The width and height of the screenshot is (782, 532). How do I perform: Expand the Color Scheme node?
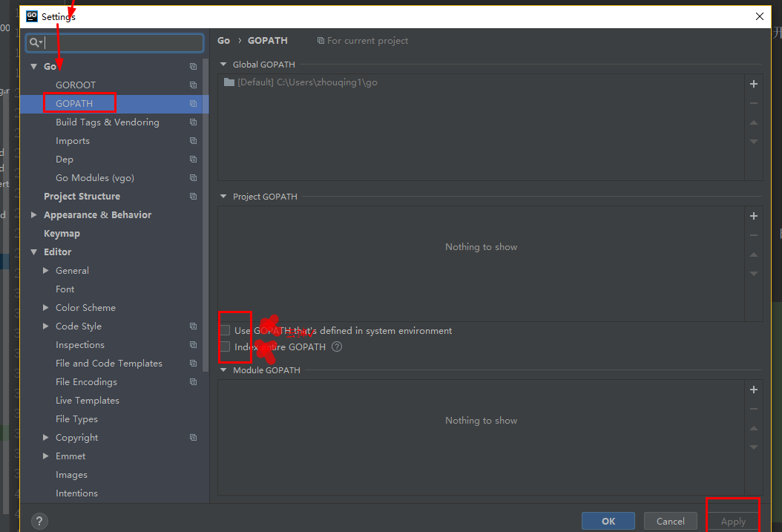click(x=46, y=308)
